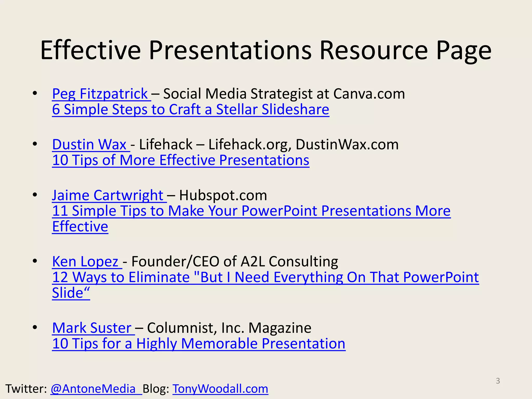532x399 pixels.
Task: Click the Mark Suster link
Action: pyautogui.click(x=94, y=328)
